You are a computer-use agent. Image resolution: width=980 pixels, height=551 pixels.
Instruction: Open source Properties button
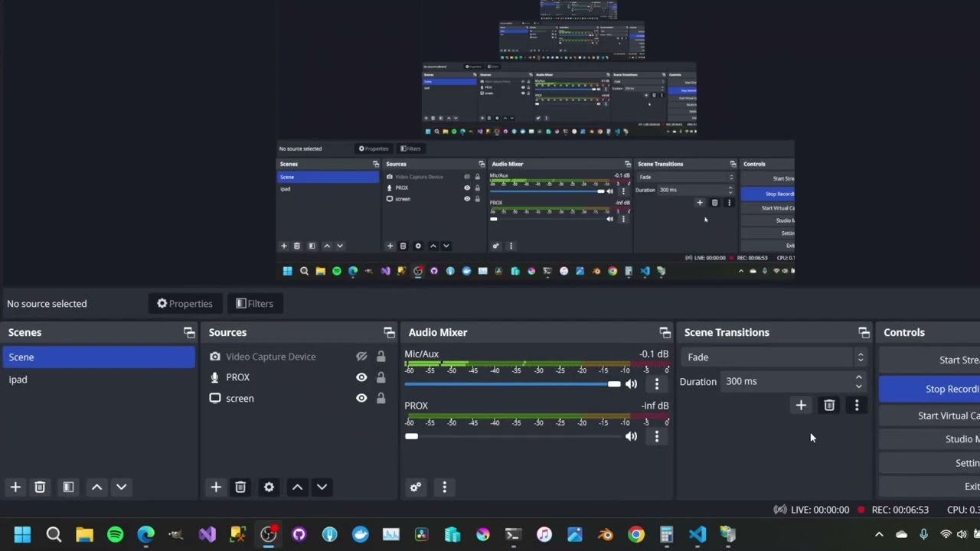click(x=185, y=304)
